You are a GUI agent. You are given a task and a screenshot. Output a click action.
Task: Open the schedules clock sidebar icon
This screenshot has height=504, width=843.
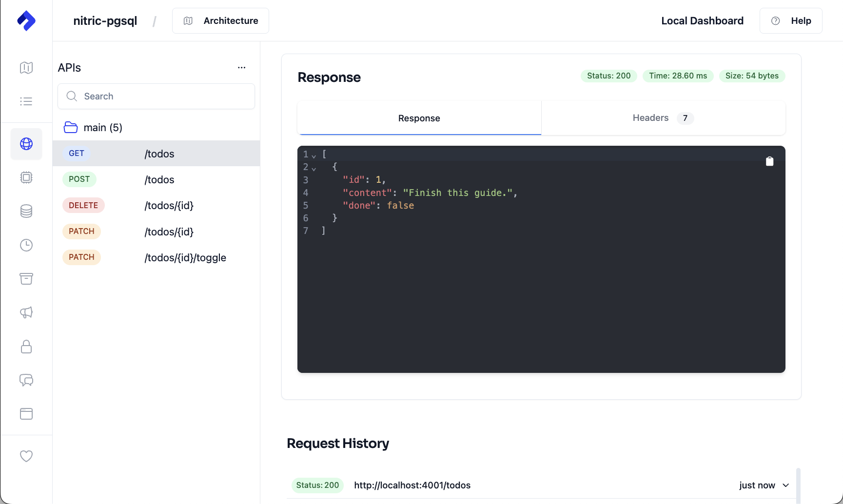26,245
